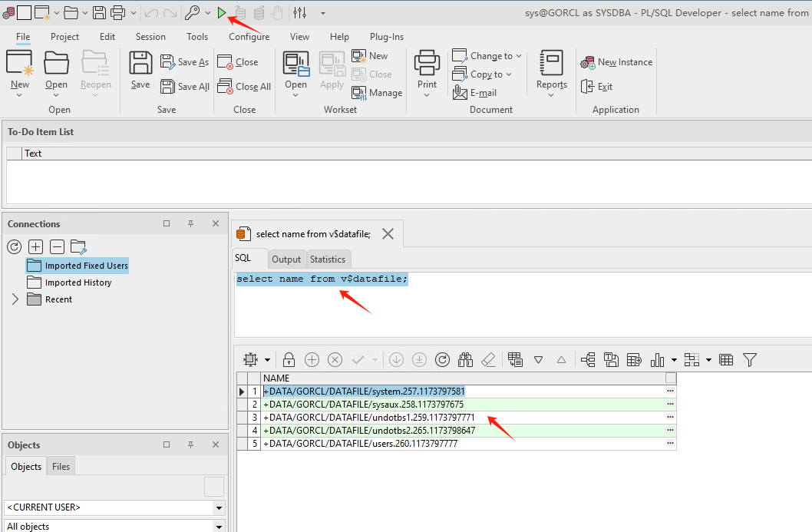
Task: Click the floppy-disk Save icon in the top toolbar
Action: point(99,13)
